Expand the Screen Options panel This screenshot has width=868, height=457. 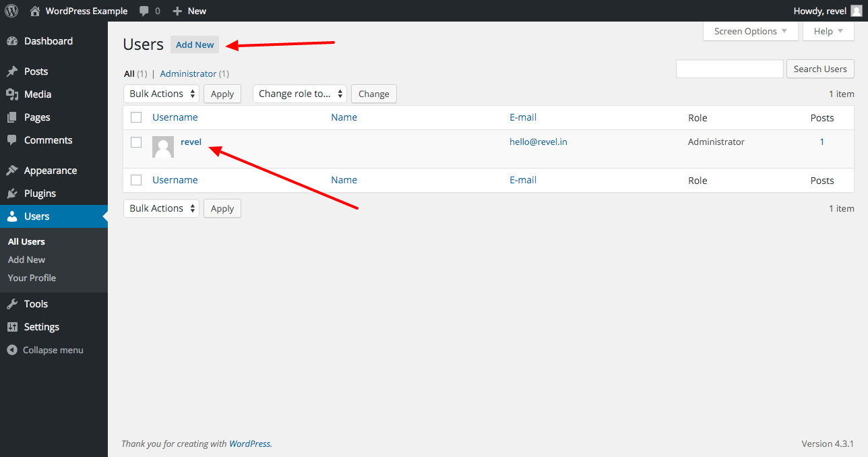click(x=749, y=31)
